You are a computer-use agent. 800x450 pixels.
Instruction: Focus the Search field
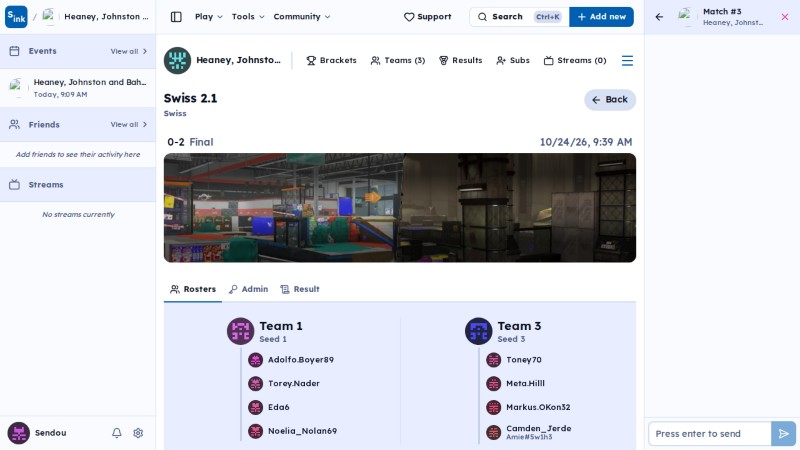pyautogui.click(x=519, y=17)
